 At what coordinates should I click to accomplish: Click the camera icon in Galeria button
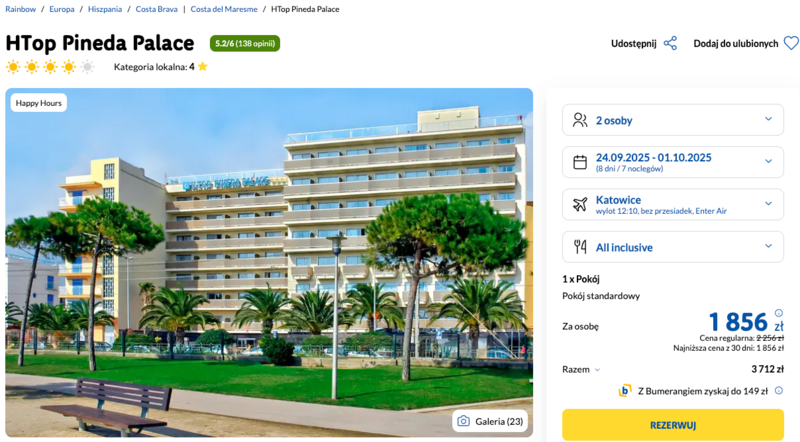pyautogui.click(x=463, y=421)
